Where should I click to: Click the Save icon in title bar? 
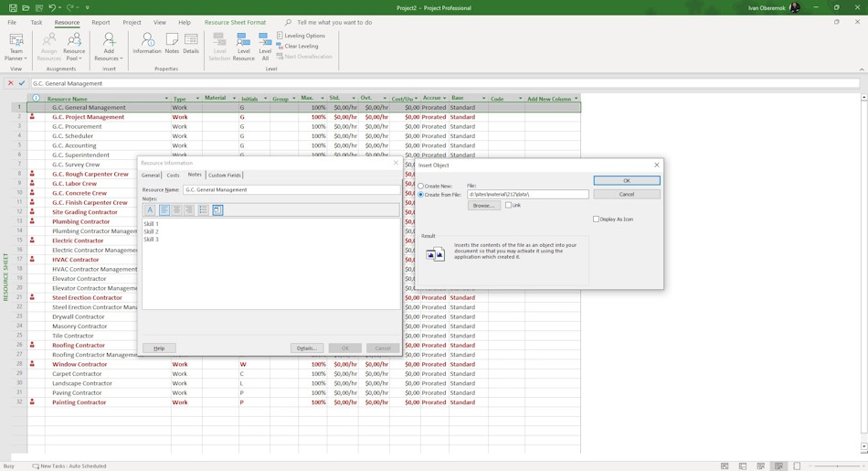pos(13,7)
